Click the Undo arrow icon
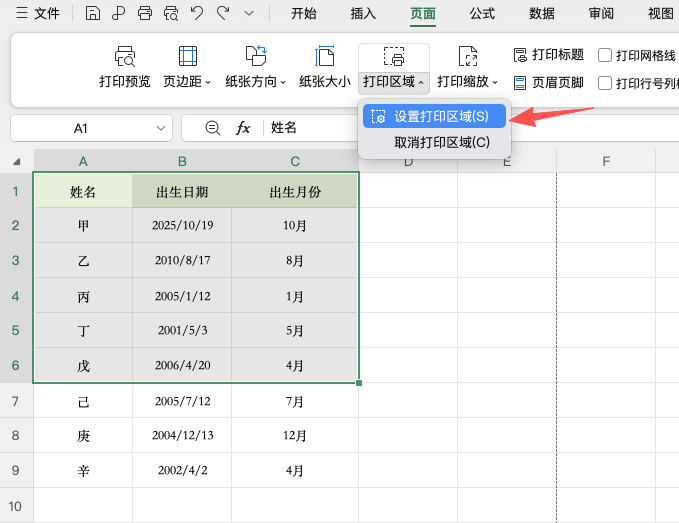The image size is (679, 523). point(197,13)
